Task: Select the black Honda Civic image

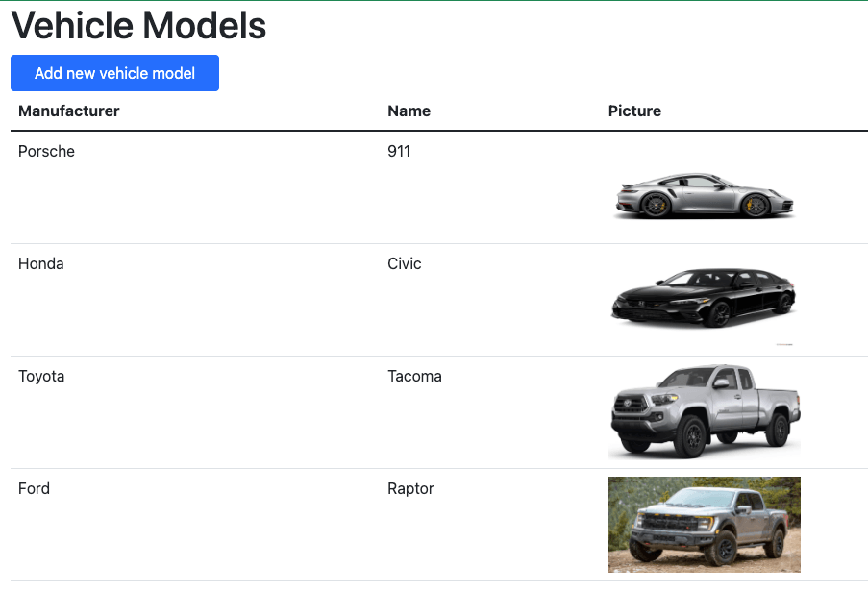Action: [x=705, y=301]
